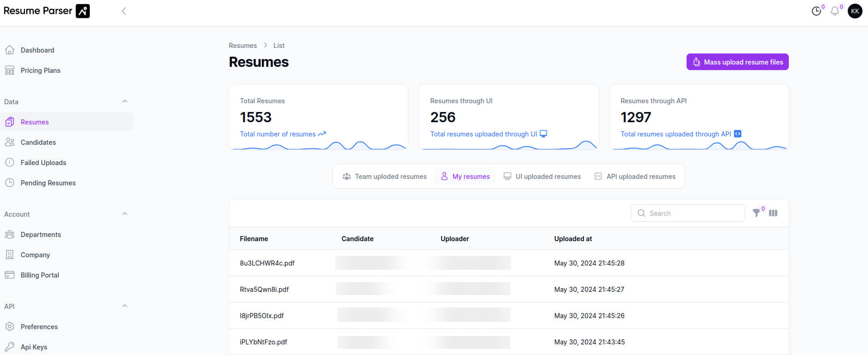Click the Preferences gear icon
Image resolution: width=868 pixels, height=355 pixels.
[x=10, y=326]
